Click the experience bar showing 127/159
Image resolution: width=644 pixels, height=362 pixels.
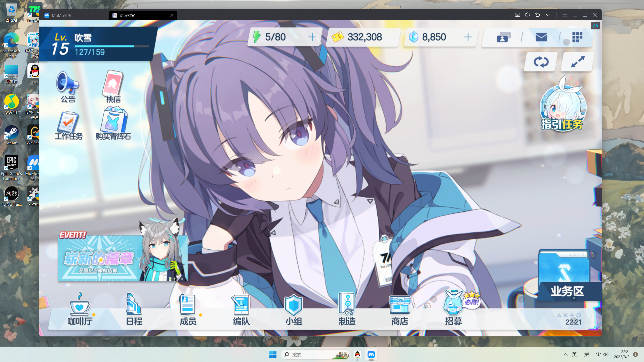point(111,46)
